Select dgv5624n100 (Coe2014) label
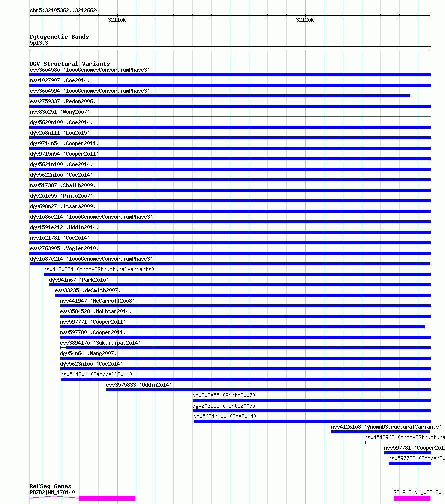This screenshot has width=445, height=504. [x=225, y=416]
